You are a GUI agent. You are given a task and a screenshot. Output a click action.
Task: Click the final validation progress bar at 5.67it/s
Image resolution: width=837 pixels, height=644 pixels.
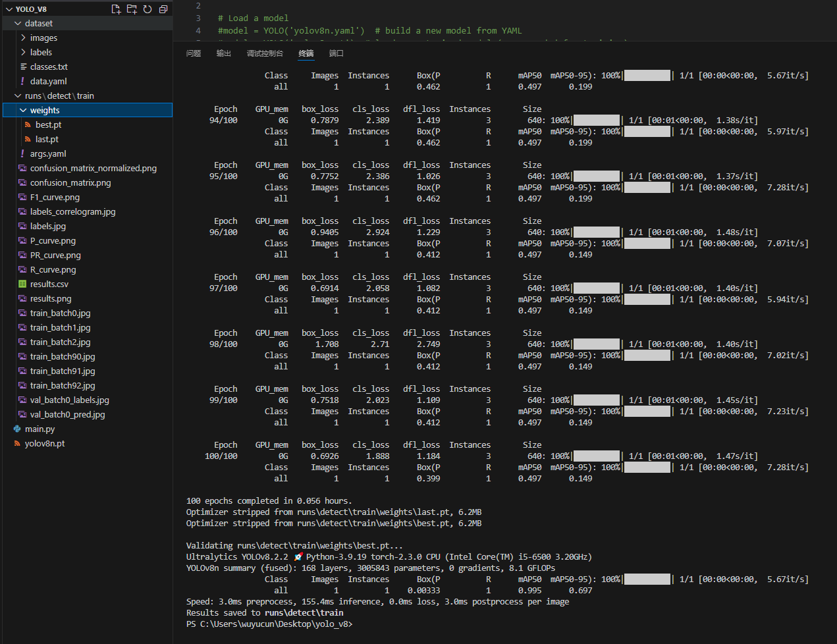[x=647, y=579]
